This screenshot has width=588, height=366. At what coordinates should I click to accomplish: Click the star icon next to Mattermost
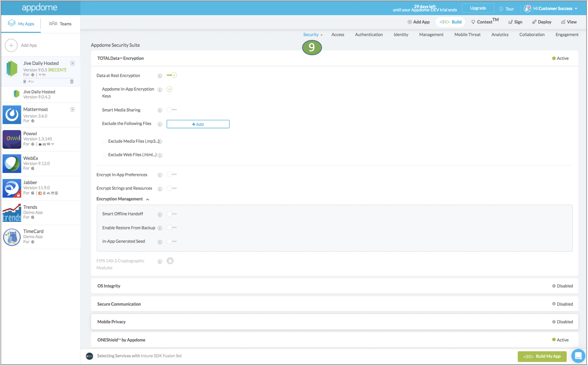tap(73, 109)
